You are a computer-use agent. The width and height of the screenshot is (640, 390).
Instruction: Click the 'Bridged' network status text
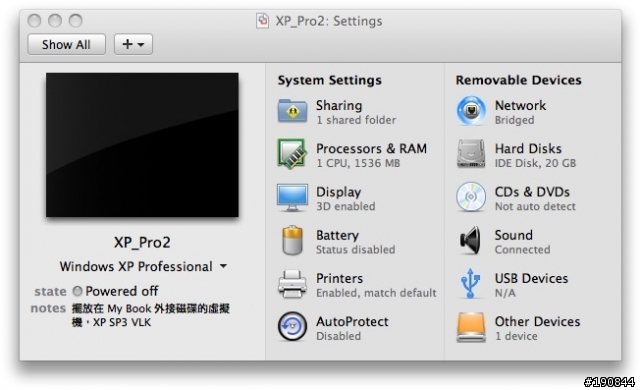[x=514, y=120]
